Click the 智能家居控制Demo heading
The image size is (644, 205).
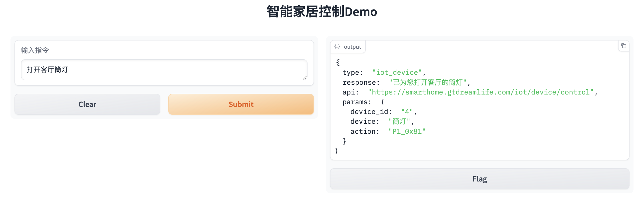322,11
